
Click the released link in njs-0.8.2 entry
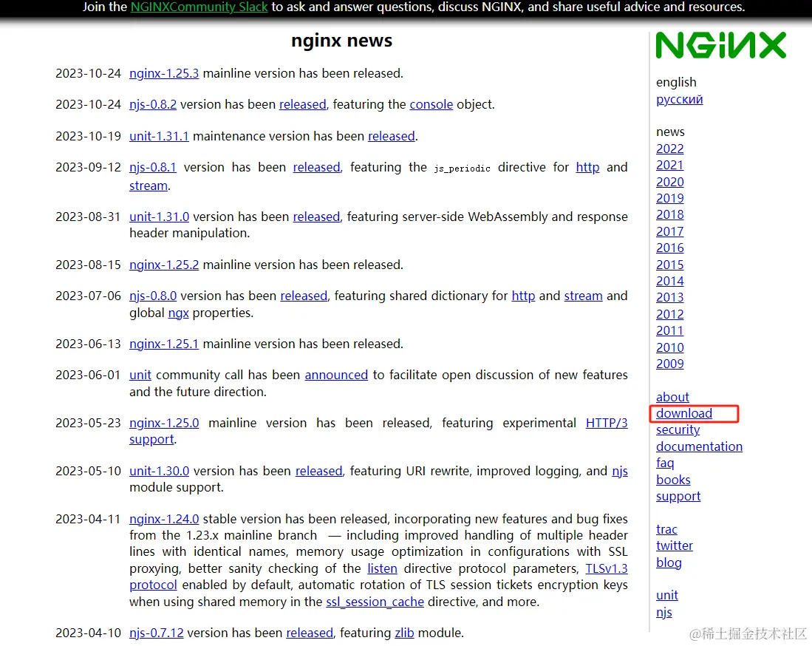coord(303,105)
